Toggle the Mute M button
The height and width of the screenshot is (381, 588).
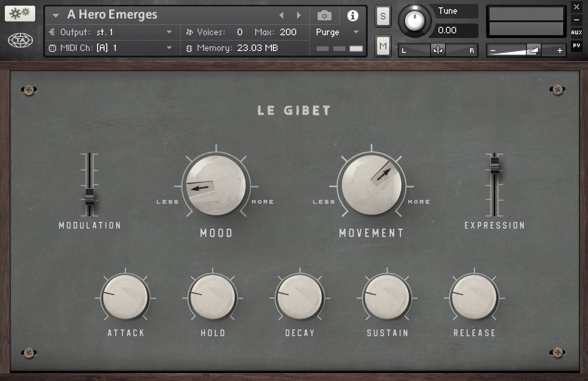[x=383, y=46]
